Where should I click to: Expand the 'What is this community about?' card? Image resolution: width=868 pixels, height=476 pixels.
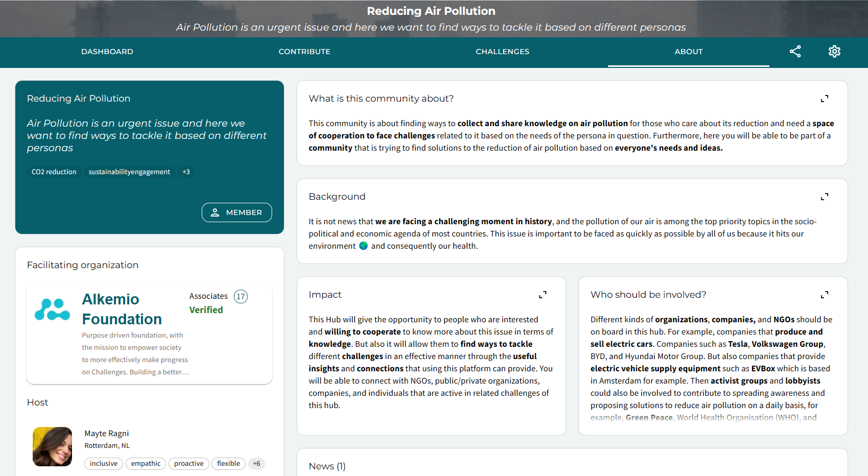point(824,99)
